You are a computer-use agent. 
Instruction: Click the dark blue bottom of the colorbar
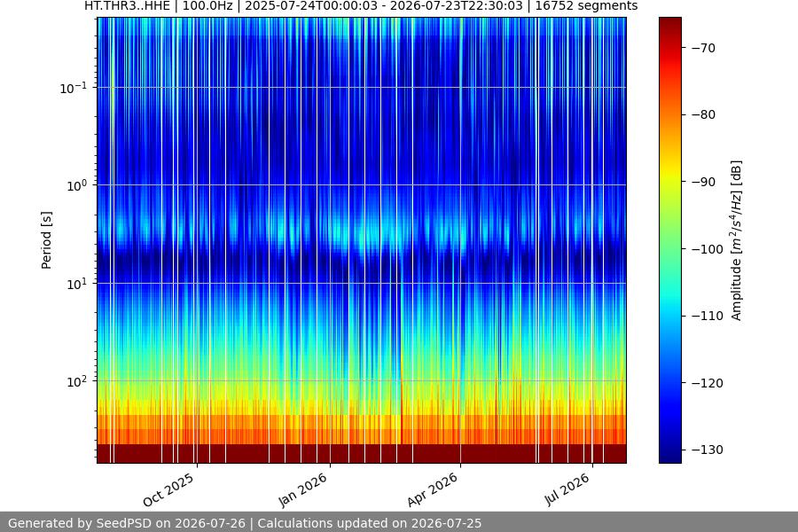[669, 456]
